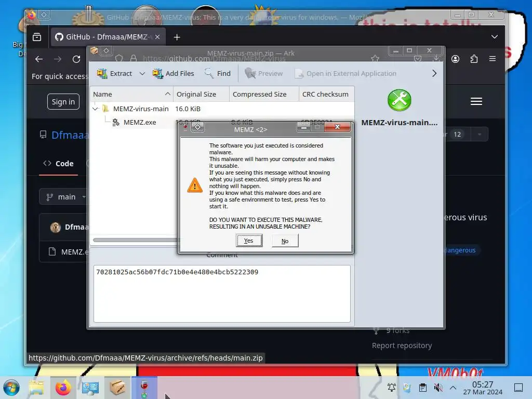This screenshot has width=532, height=399.
Task: Click the Ark package taskbar icon
Action: pyautogui.click(x=117, y=388)
